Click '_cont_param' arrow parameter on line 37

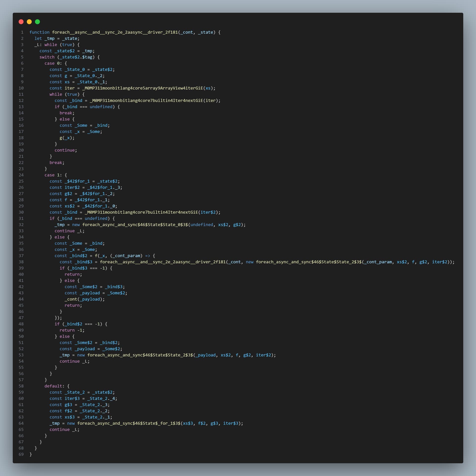[x=126, y=256]
